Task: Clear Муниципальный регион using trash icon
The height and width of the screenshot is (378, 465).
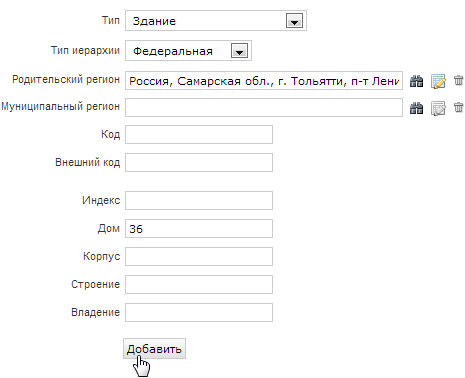Action: (x=458, y=107)
